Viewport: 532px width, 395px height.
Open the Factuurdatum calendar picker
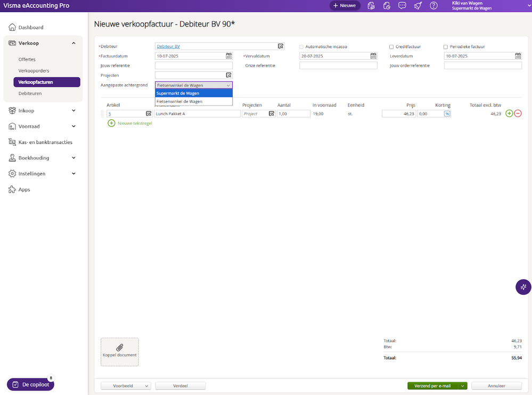click(x=229, y=55)
